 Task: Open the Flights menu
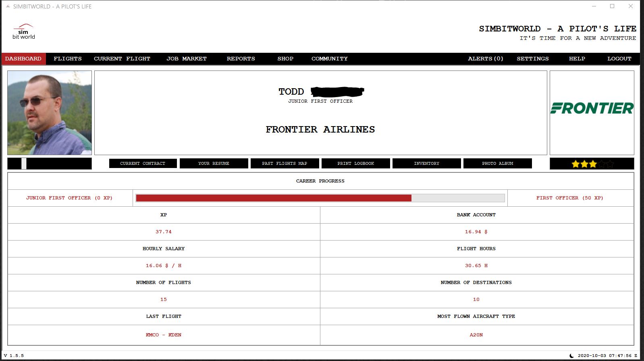click(x=68, y=59)
